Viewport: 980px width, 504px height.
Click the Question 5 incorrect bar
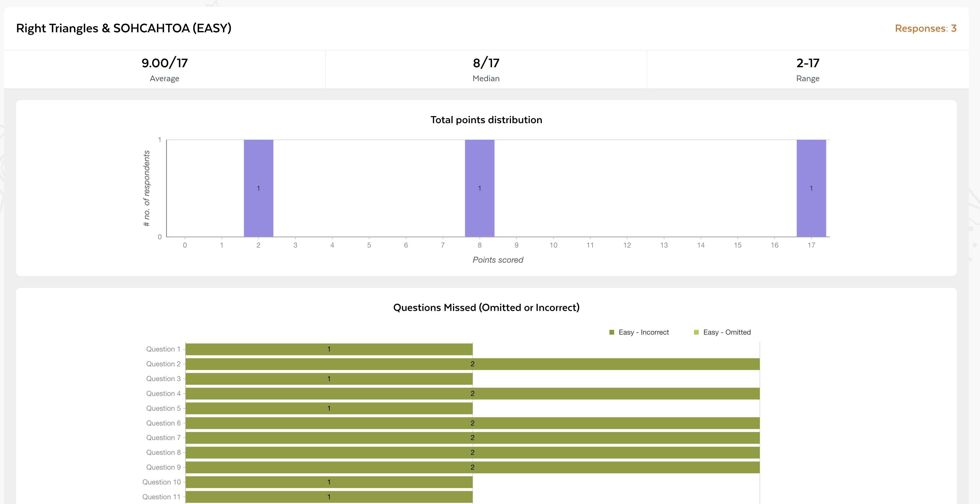point(329,408)
